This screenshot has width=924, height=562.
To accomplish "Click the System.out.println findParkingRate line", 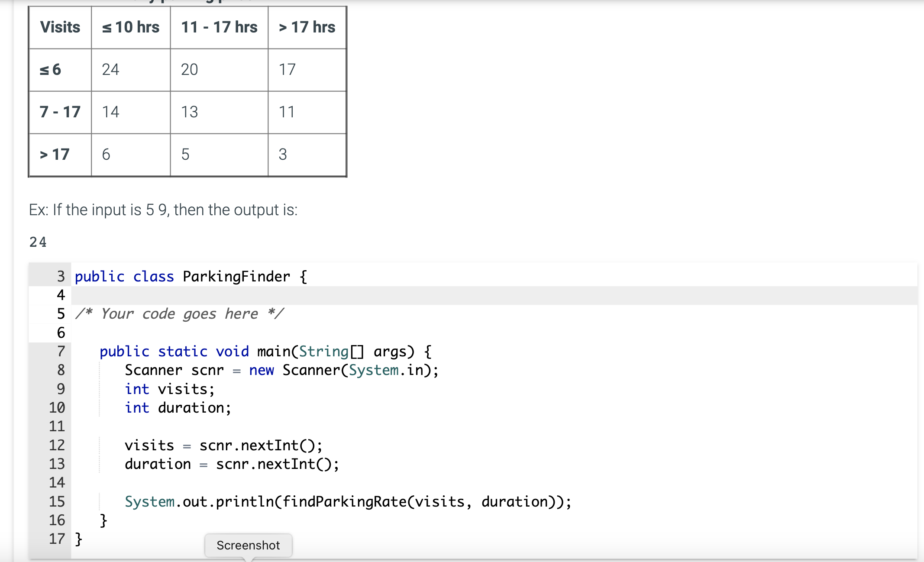I will coord(348,502).
